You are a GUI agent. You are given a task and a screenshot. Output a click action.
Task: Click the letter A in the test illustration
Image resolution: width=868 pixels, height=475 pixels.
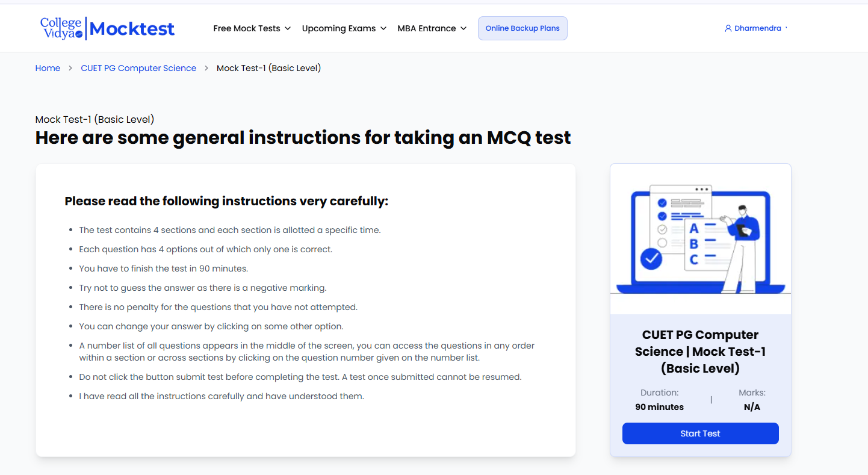tap(694, 229)
